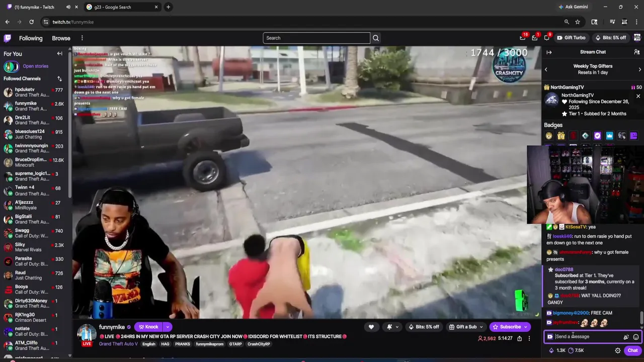
Task: Open the user avatar menu
Action: (x=637, y=38)
